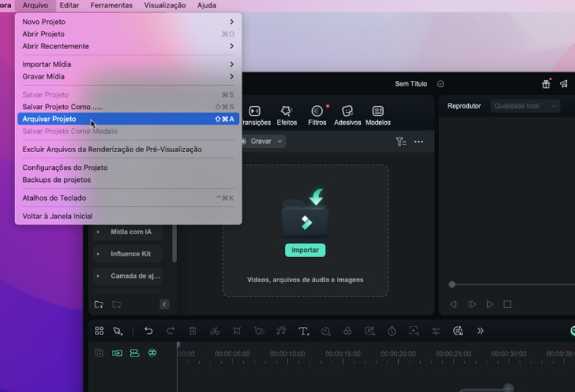Click the audio music note tool icon
The image size is (575, 392).
(281, 331)
